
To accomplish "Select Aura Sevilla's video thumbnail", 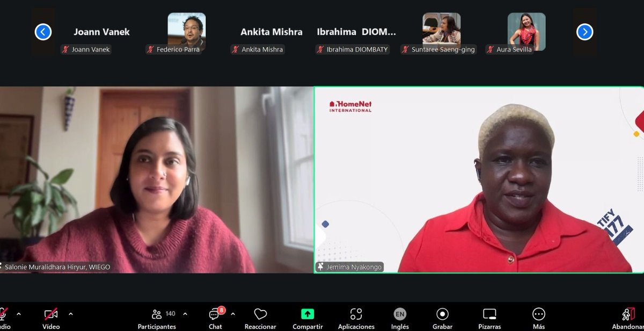I will pos(526,32).
